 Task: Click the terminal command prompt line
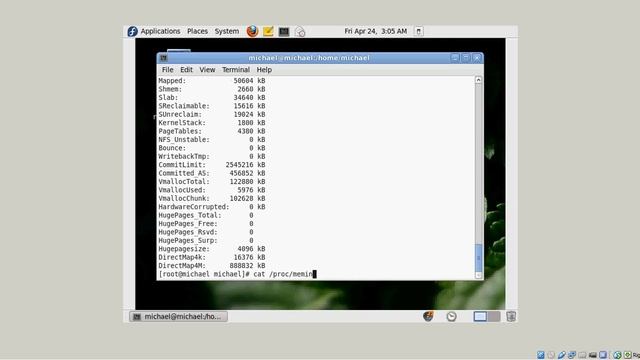(237, 274)
